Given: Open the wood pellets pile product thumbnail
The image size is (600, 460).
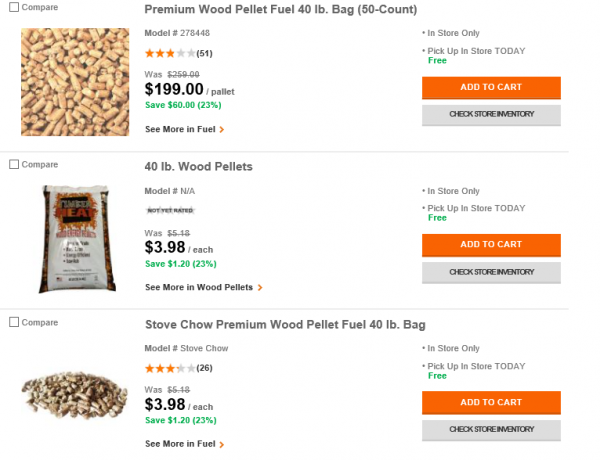Looking at the screenshot, I should (76, 82).
